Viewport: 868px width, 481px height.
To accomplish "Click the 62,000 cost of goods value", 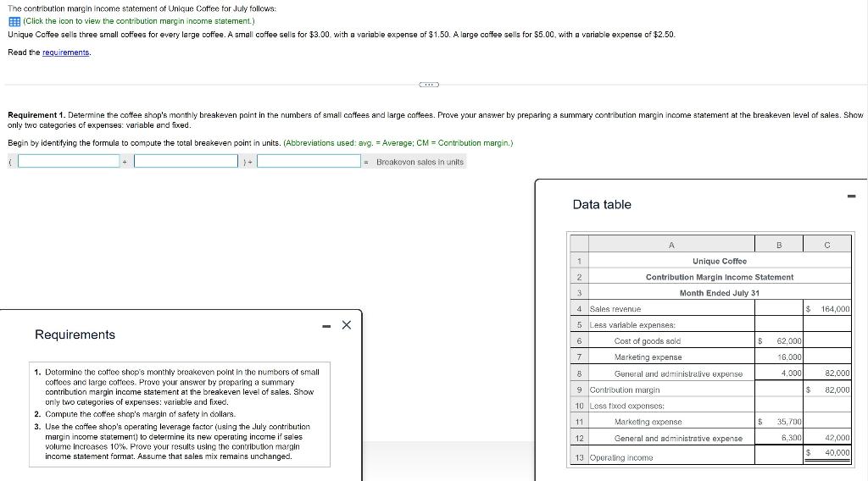I will point(789,341).
